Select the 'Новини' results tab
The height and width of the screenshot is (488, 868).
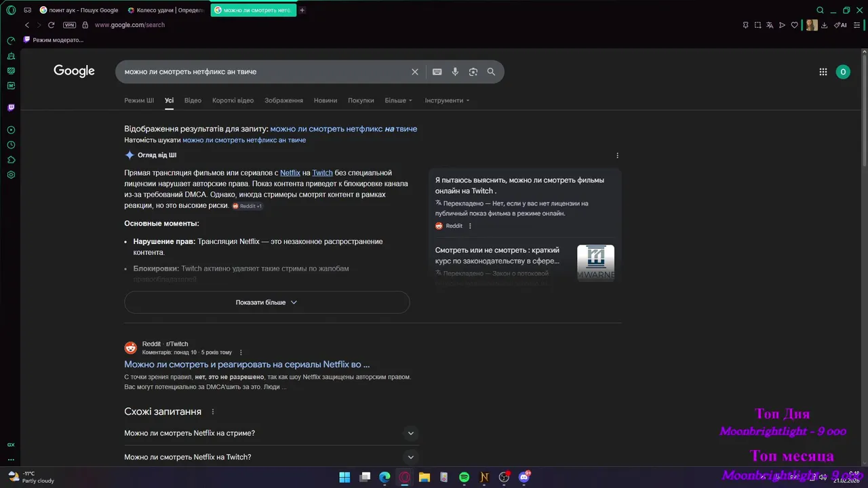click(x=325, y=100)
